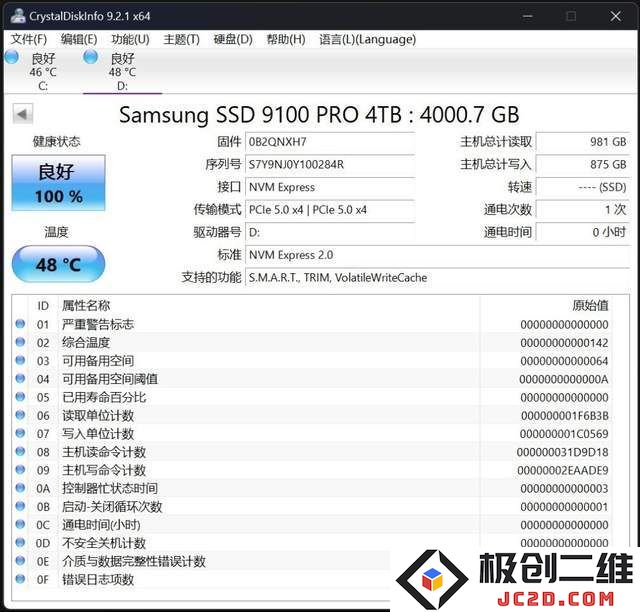Image resolution: width=640 pixels, height=612 pixels.
Task: Click the status dot for attribute 07 写入单位计数
Action: pos(20,433)
